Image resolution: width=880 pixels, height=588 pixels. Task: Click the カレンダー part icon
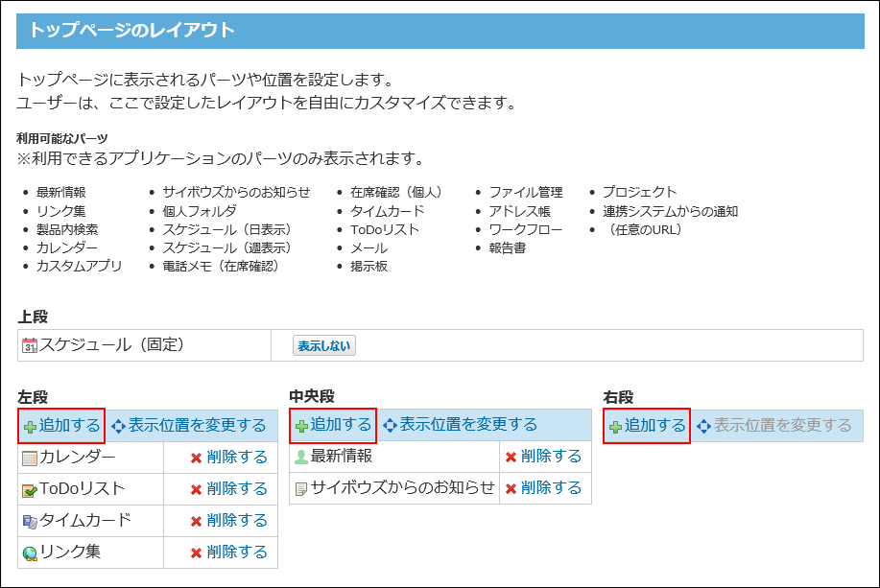point(30,459)
